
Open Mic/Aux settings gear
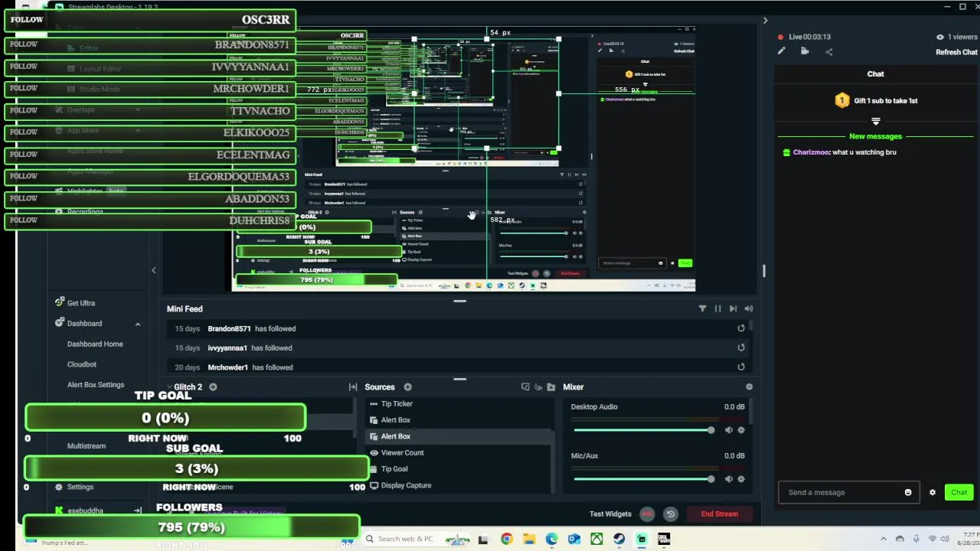(x=741, y=479)
